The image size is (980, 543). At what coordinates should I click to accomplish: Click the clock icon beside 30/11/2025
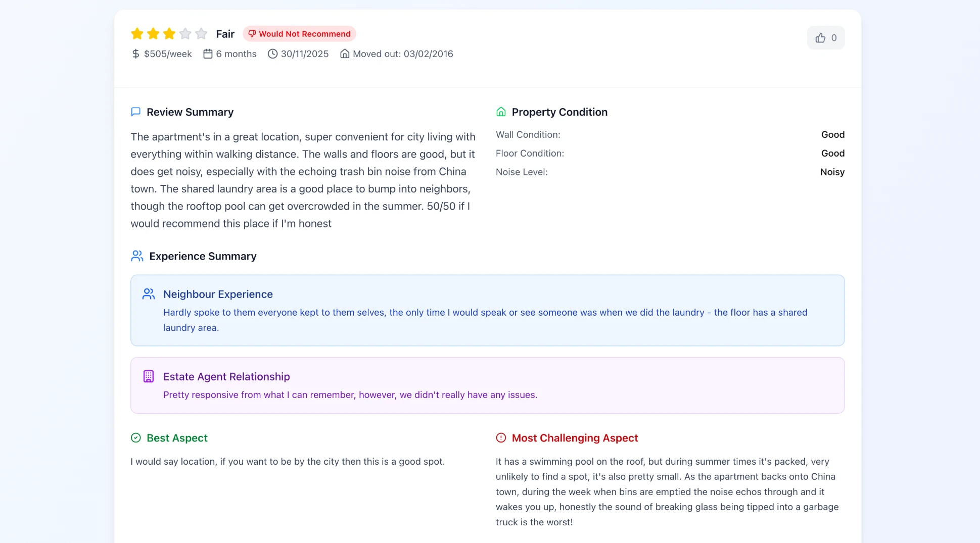coord(272,54)
